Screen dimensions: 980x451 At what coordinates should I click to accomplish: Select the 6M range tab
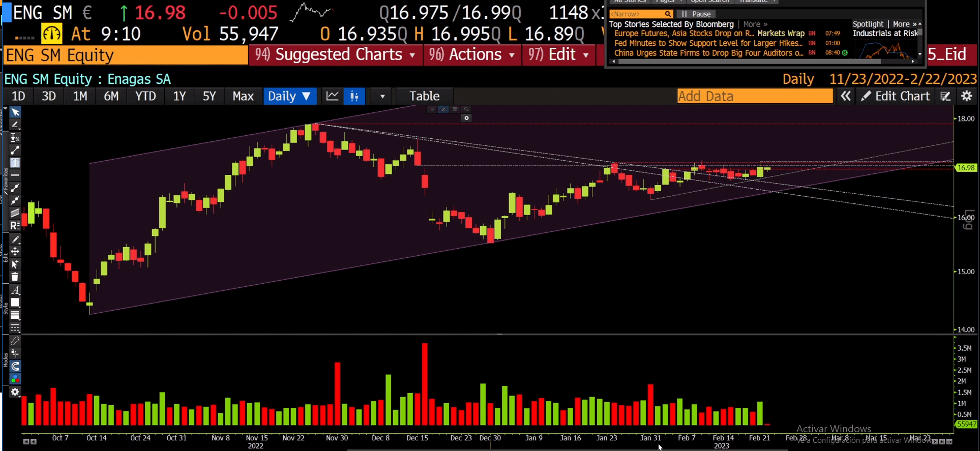[x=111, y=96]
